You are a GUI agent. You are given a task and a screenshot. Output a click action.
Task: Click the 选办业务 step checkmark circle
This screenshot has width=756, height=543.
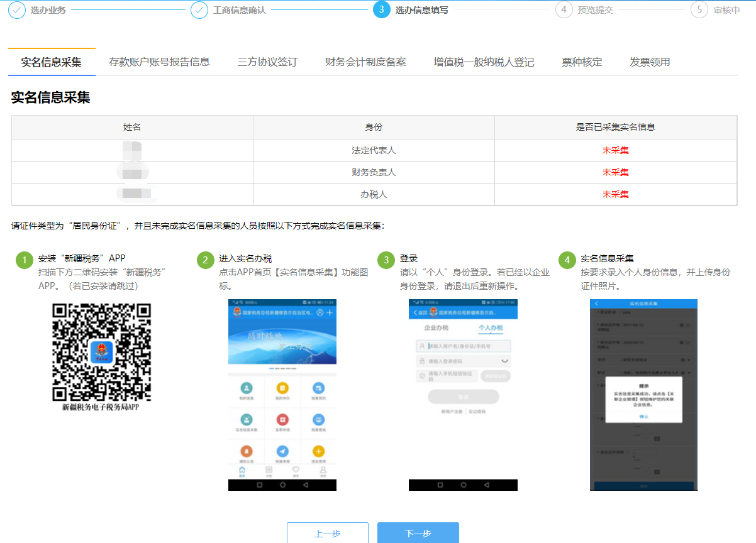pos(17,10)
